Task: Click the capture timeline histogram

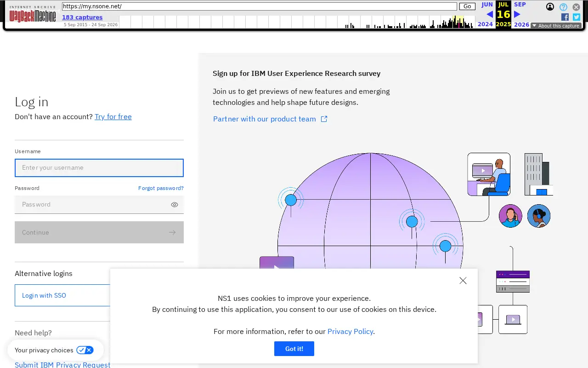Action: (297, 22)
